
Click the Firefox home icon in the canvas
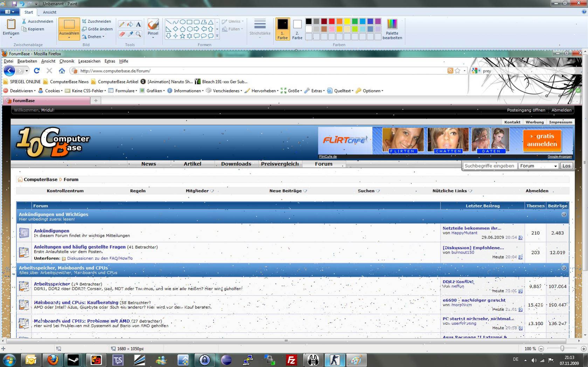pos(62,71)
